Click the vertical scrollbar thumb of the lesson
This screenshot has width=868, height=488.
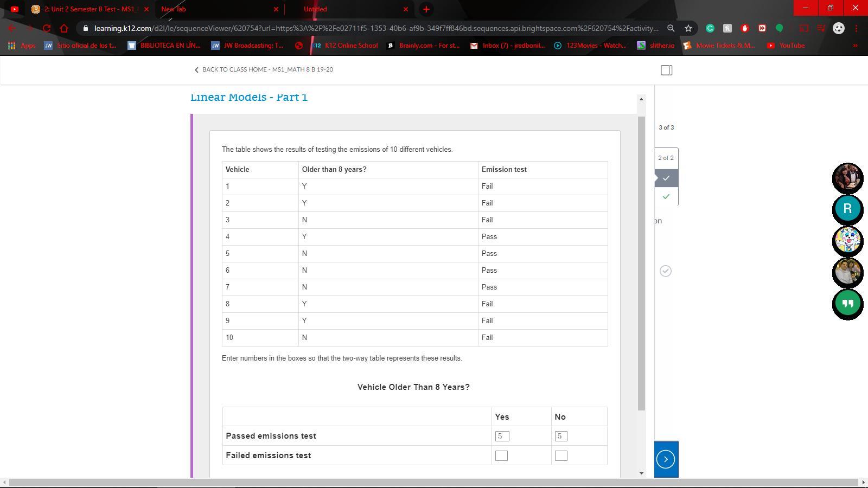pyautogui.click(x=641, y=263)
